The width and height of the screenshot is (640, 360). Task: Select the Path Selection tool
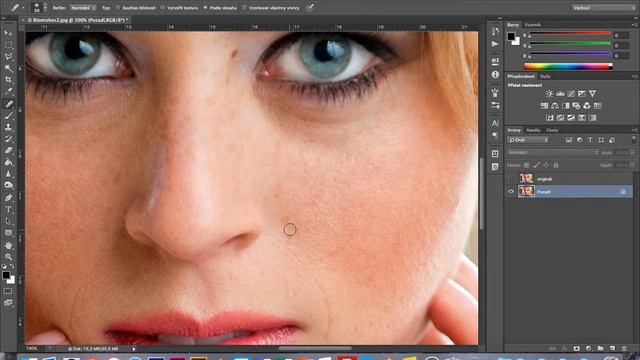point(8,221)
